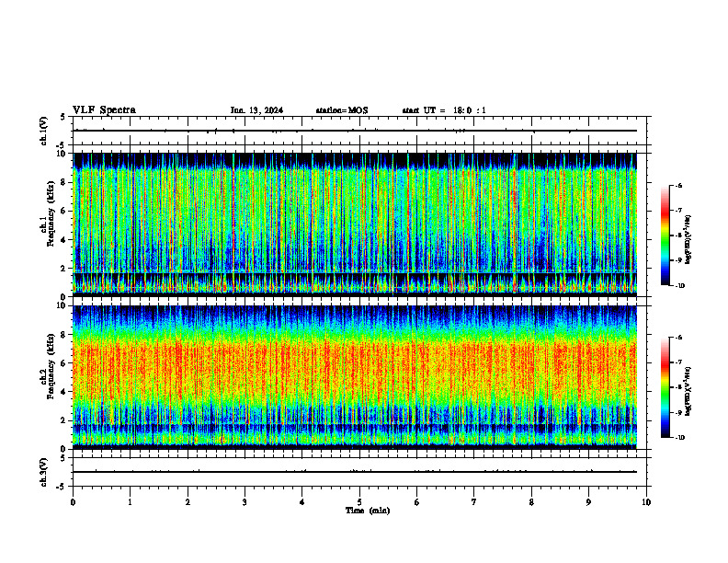Click the ch.1 frequency tick "4"

[64, 240]
